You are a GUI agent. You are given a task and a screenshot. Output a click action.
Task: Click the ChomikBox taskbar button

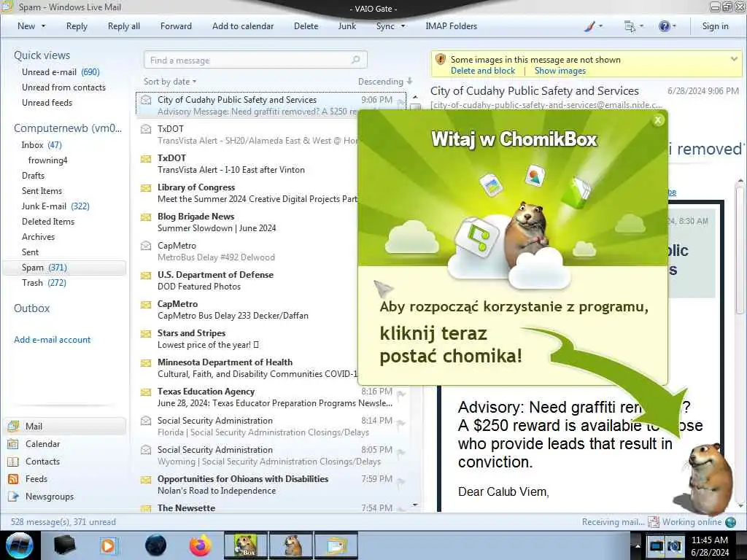pos(245,545)
